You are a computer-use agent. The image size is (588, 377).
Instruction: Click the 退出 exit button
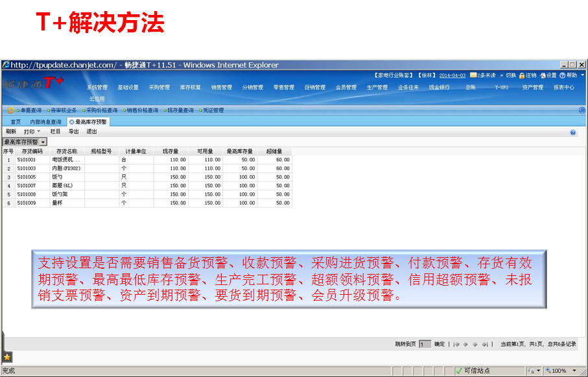pyautogui.click(x=91, y=131)
